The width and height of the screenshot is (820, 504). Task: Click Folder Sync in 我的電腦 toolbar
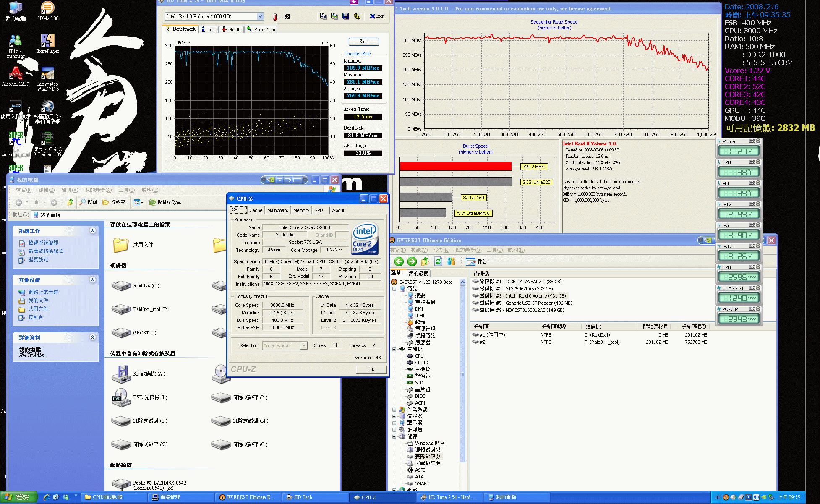pos(165,202)
